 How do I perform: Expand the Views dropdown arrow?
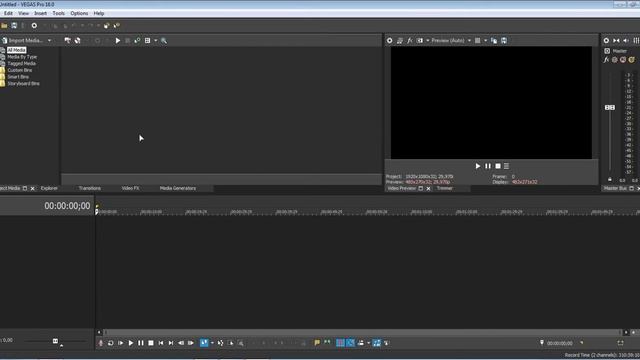click(x=156, y=40)
